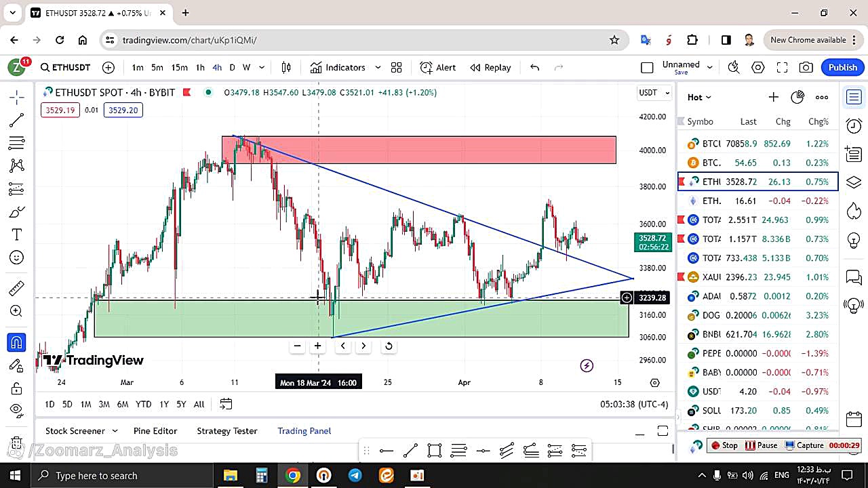The width and height of the screenshot is (868, 488).
Task: Add symbol to watchlist plus icon
Action: tap(774, 97)
